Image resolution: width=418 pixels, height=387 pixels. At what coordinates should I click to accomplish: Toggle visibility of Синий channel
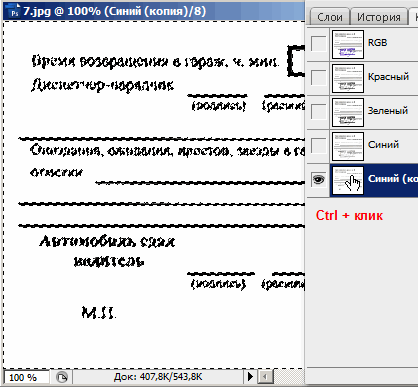pyautogui.click(x=318, y=146)
